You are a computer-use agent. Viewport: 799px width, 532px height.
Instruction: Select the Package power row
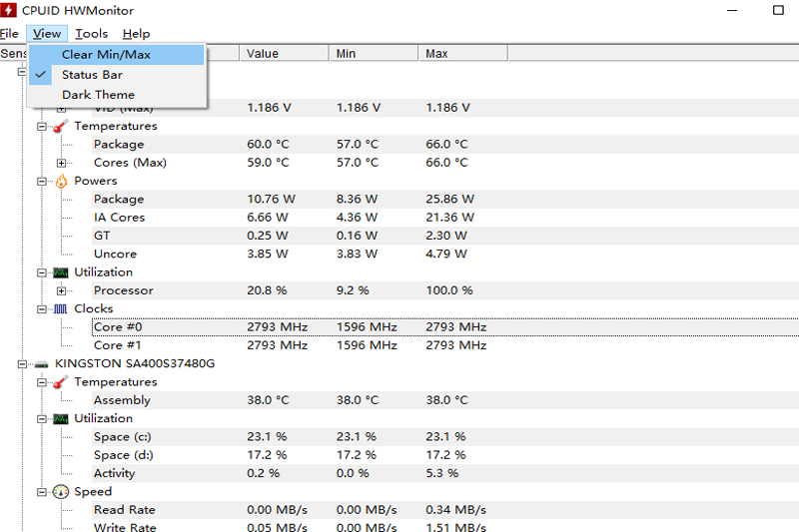coord(445,199)
